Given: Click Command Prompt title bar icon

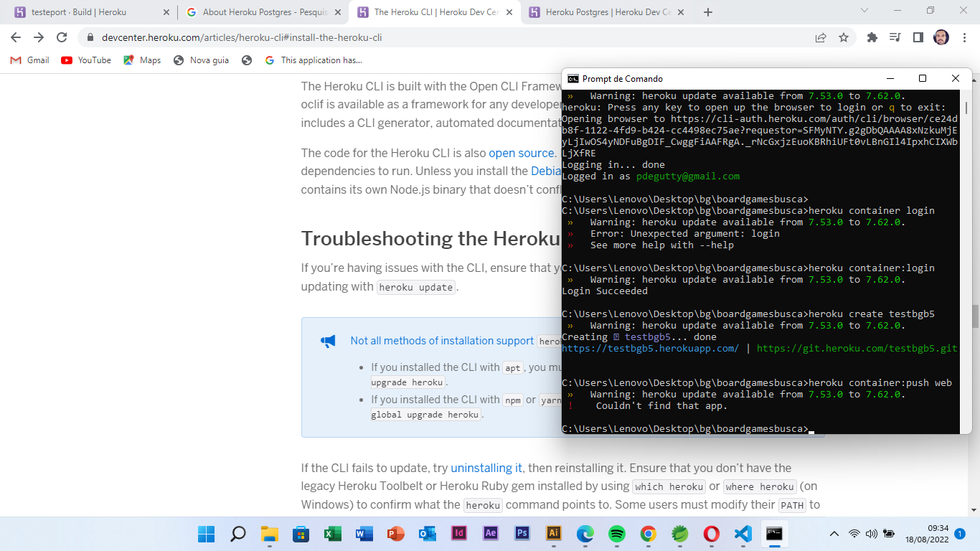Looking at the screenshot, I should point(573,79).
